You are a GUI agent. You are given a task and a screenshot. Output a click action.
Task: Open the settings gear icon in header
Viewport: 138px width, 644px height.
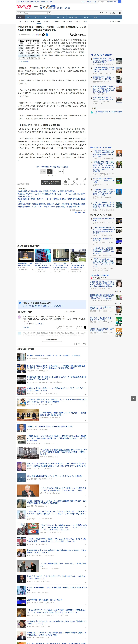tap(120, 13)
